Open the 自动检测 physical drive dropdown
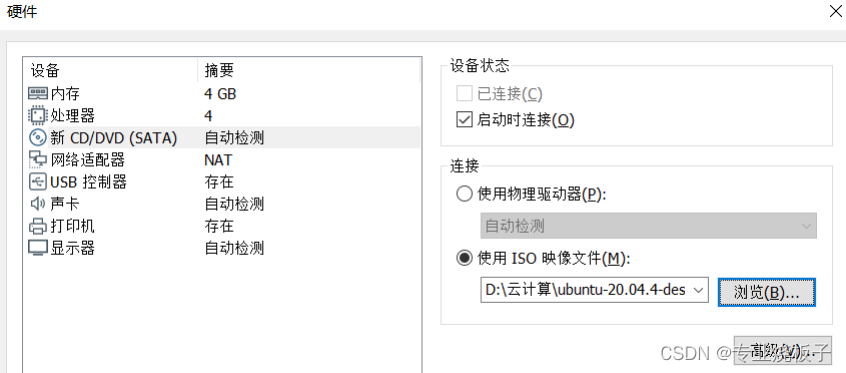 [648, 226]
